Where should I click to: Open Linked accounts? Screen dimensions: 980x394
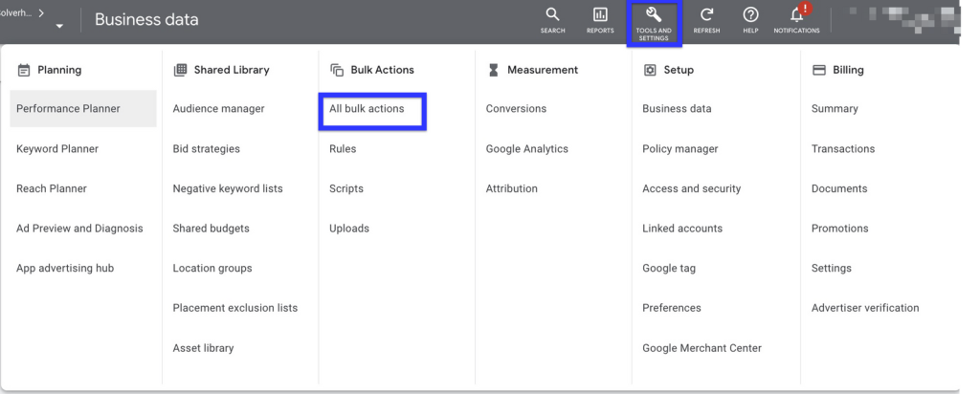[682, 229]
